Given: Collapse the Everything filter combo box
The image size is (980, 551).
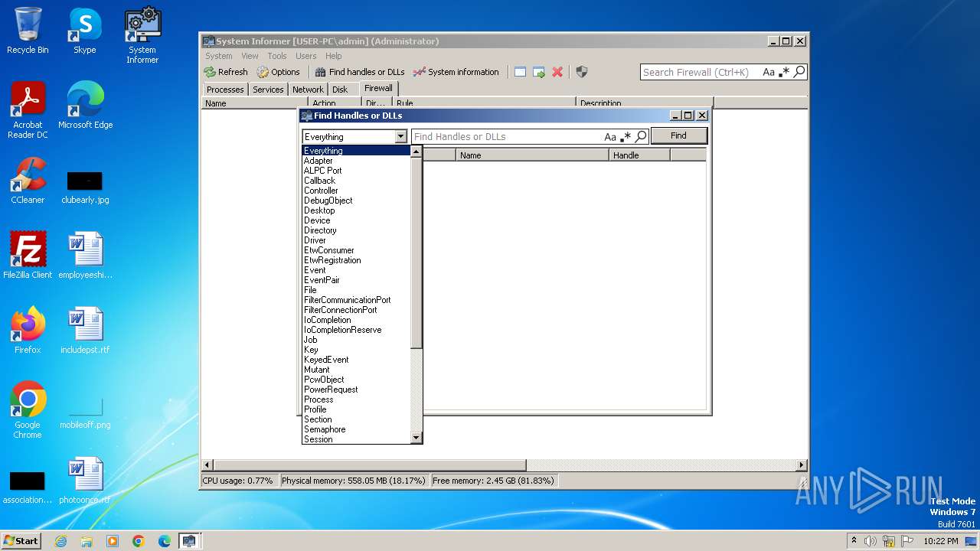Looking at the screenshot, I should pyautogui.click(x=400, y=137).
